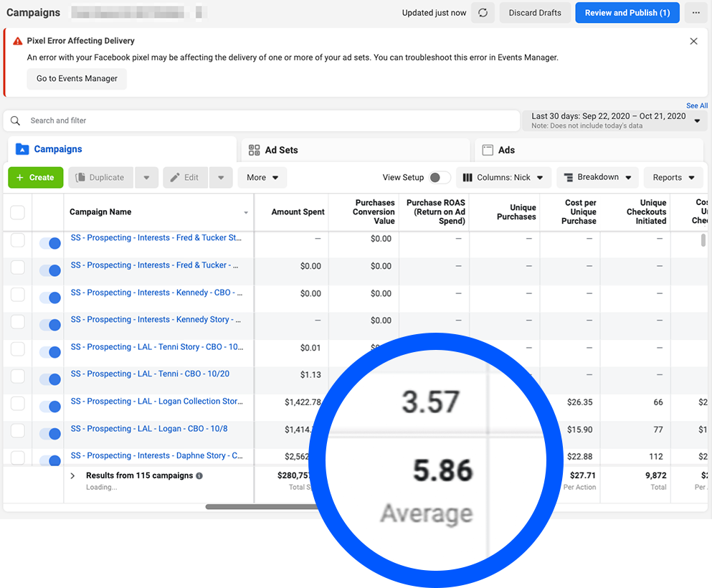Click the Campaigns page title
The image size is (712, 588).
point(33,13)
